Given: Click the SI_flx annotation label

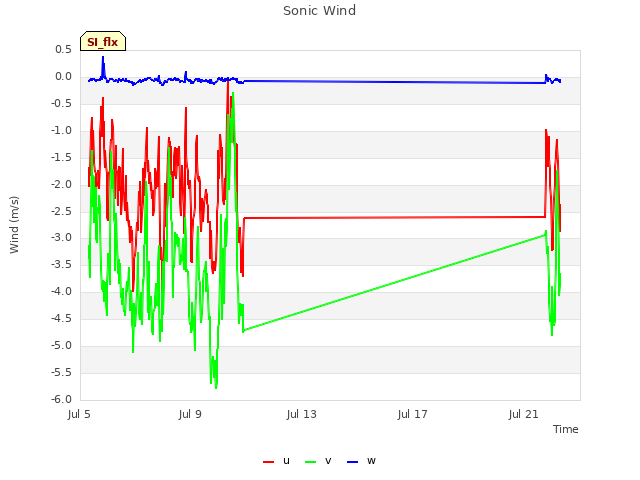Looking at the screenshot, I should point(103,42).
